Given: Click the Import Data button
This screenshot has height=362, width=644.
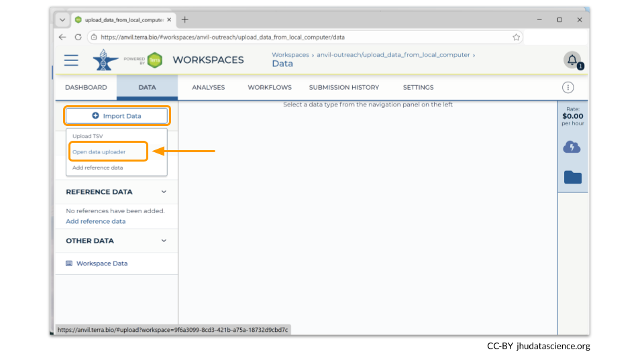Looking at the screenshot, I should pos(117,116).
